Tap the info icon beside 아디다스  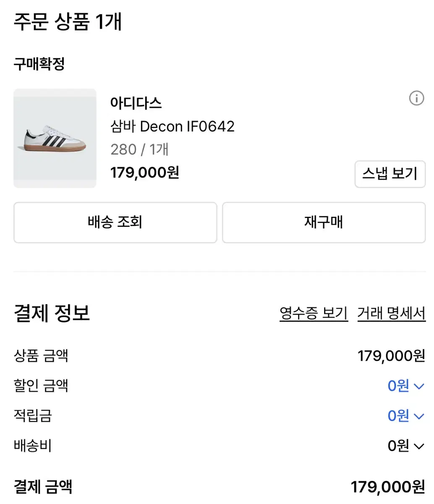[416, 98]
